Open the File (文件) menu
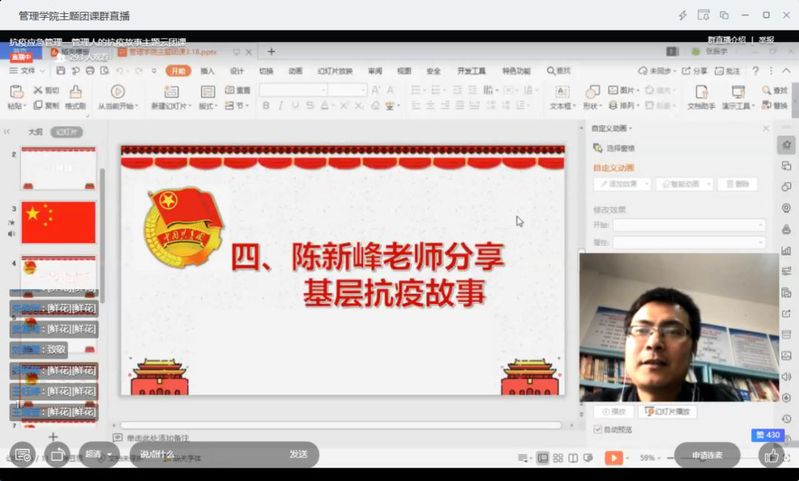 click(26, 70)
